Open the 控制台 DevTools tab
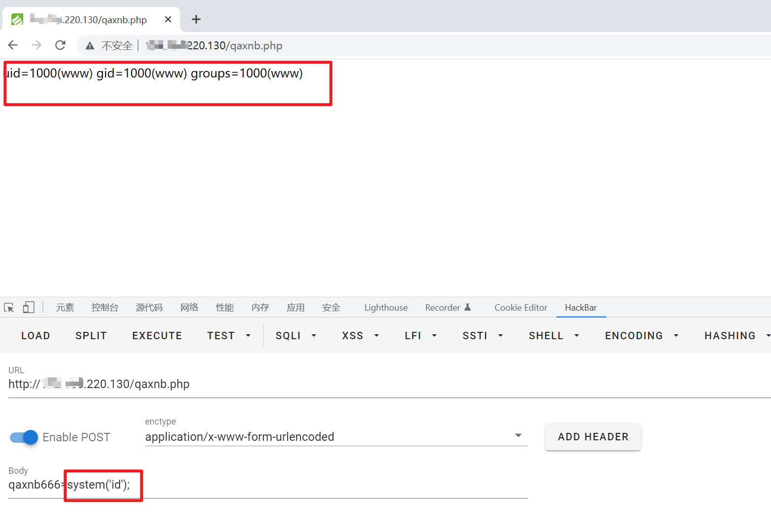This screenshot has height=532, width=771. [x=105, y=308]
